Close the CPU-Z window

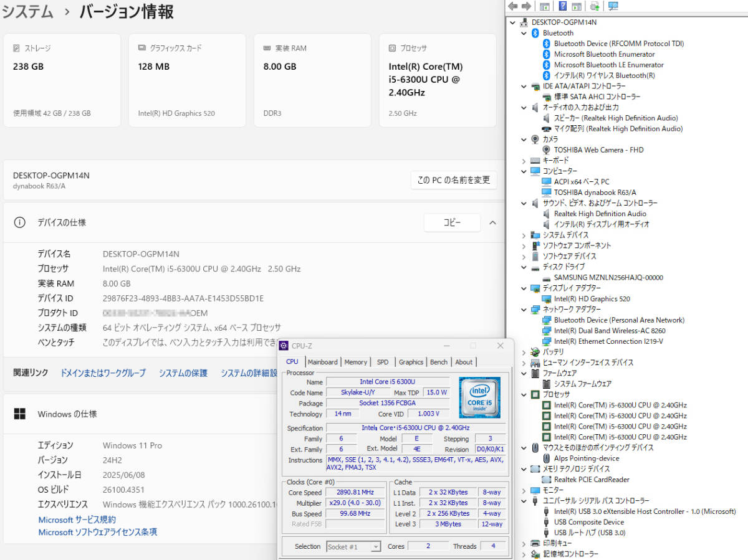coord(501,346)
